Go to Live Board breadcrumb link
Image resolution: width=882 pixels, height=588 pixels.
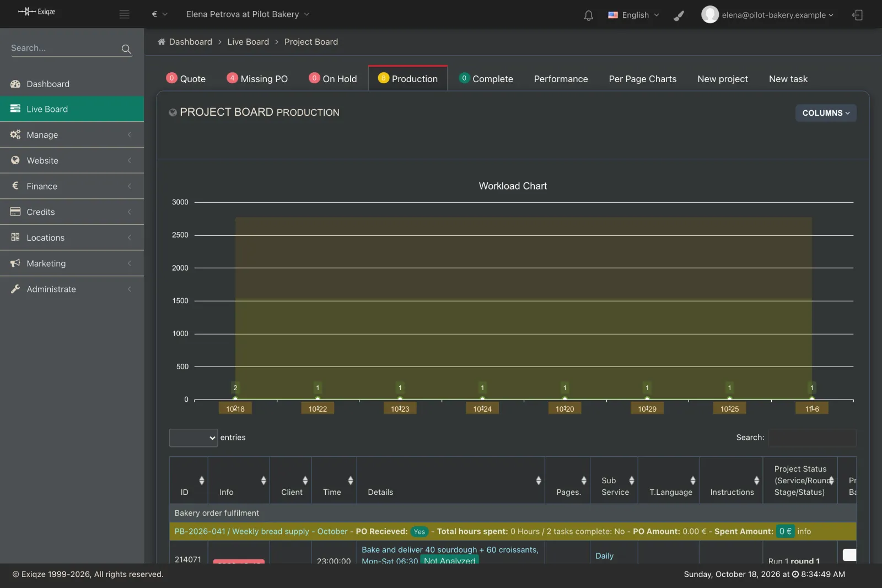click(x=248, y=42)
